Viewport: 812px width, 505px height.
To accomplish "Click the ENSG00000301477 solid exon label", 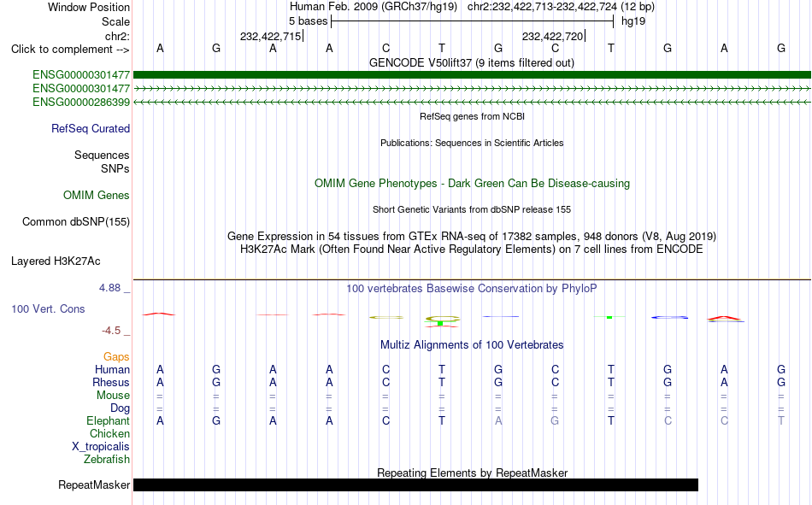I will click(x=81, y=75).
